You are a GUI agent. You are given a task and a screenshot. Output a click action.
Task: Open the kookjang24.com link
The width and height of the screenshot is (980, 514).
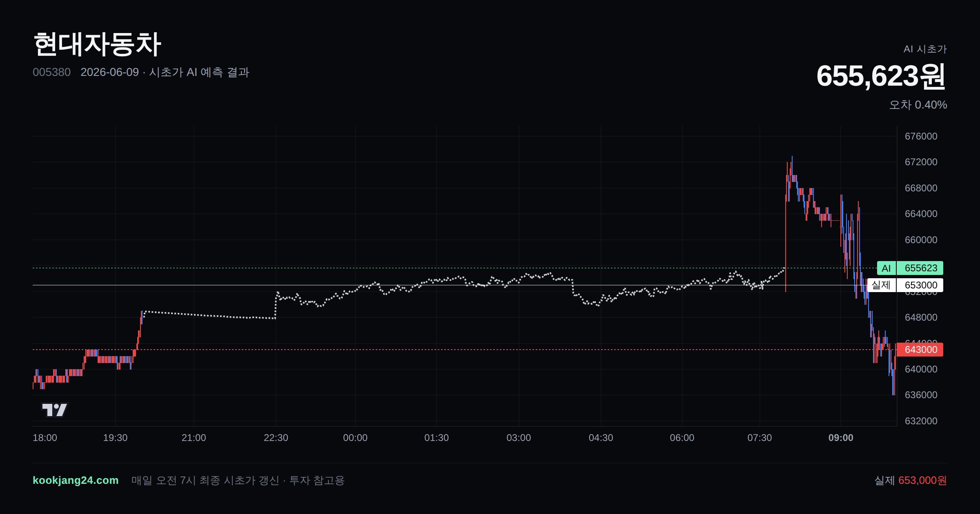[x=76, y=480]
